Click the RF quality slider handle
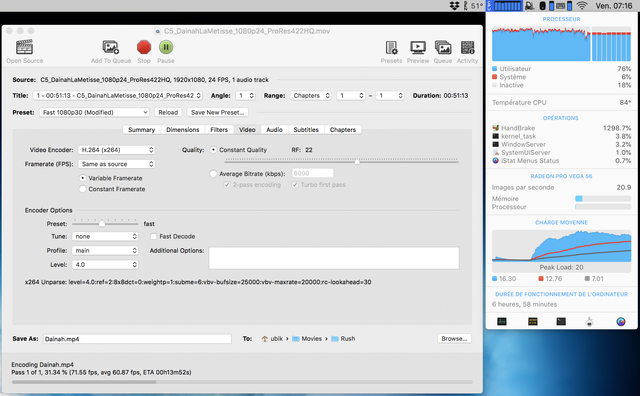The height and width of the screenshot is (396, 640). [x=357, y=162]
